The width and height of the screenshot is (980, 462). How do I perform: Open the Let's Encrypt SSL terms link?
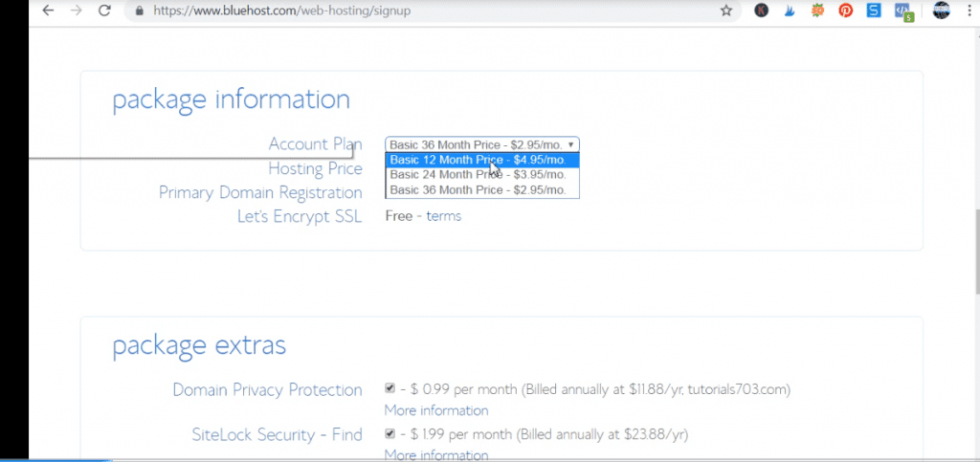tap(443, 216)
